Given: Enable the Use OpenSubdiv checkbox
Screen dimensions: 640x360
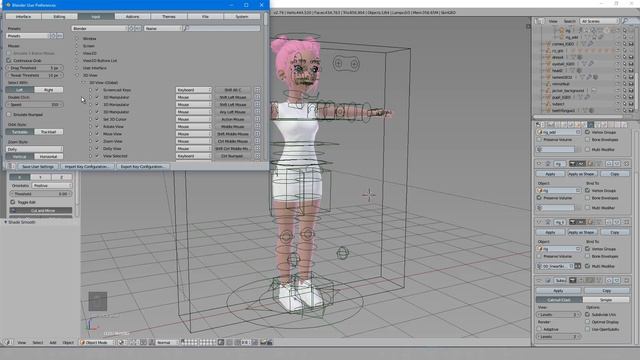Looking at the screenshot, I should pos(587,329).
